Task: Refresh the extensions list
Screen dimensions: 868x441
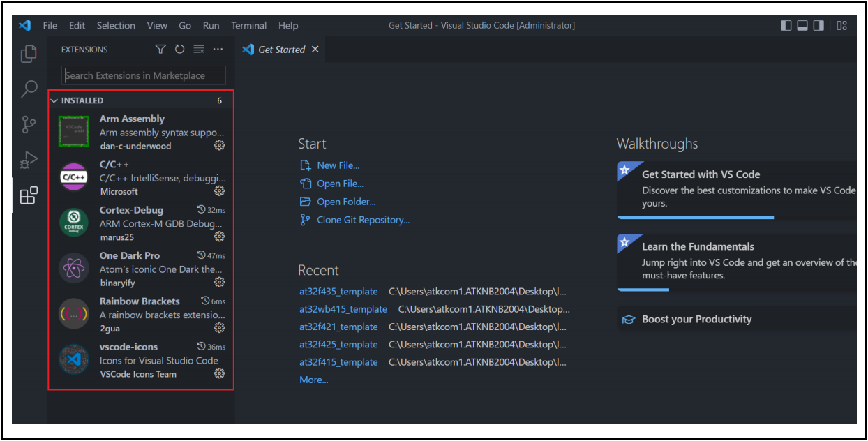Action: click(x=179, y=50)
